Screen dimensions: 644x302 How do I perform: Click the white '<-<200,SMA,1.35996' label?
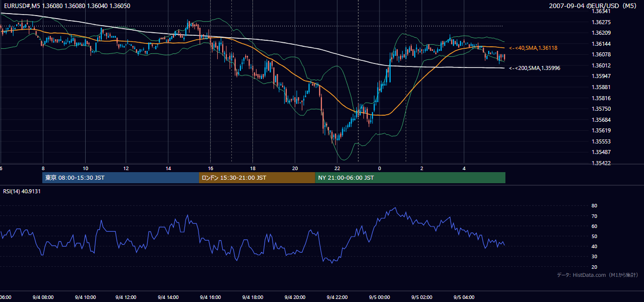(x=535, y=68)
